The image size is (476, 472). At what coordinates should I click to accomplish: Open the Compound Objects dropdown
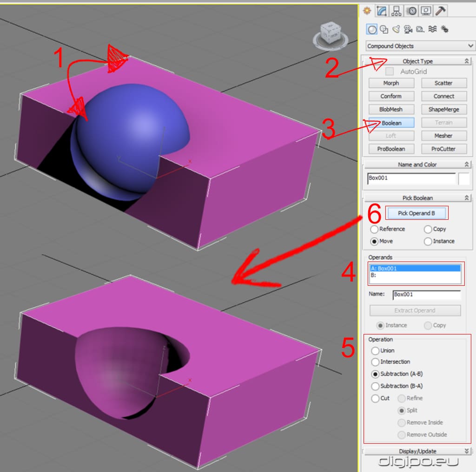(420, 46)
